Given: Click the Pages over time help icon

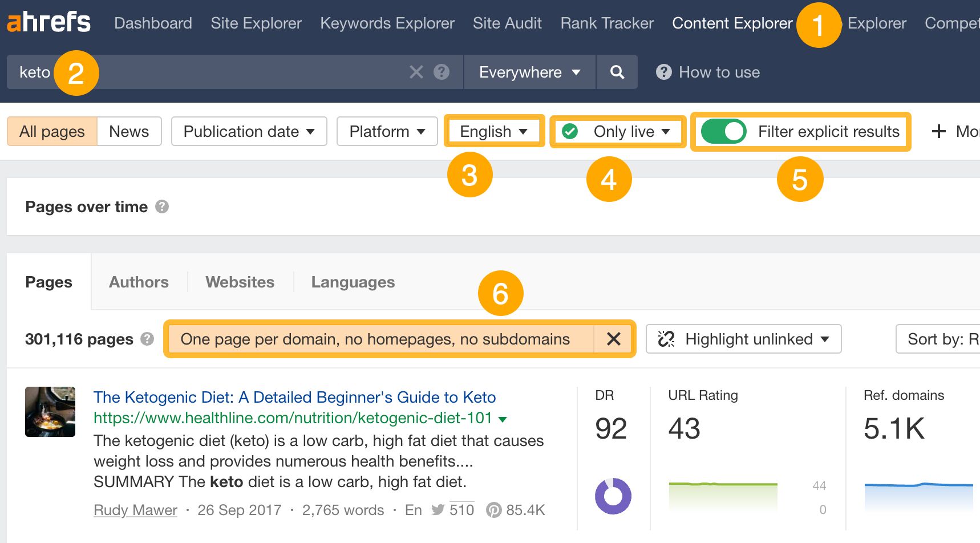Looking at the screenshot, I should pos(163,207).
